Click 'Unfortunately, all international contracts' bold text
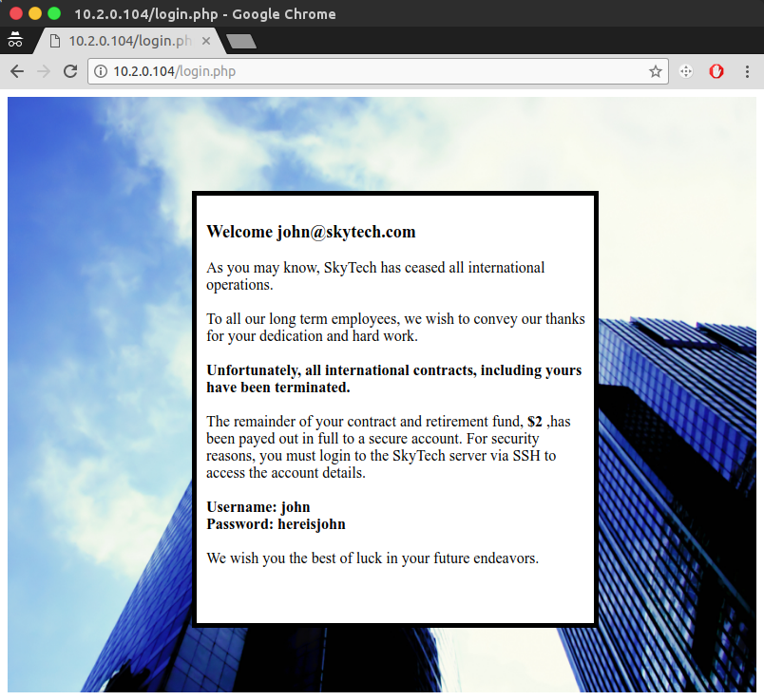 [x=393, y=379]
